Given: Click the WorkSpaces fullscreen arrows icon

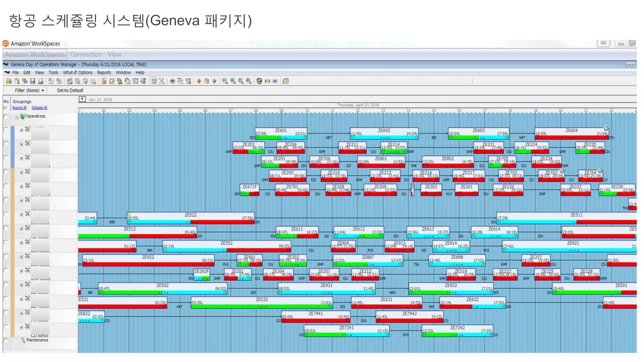Looking at the screenshot, I should [x=603, y=43].
